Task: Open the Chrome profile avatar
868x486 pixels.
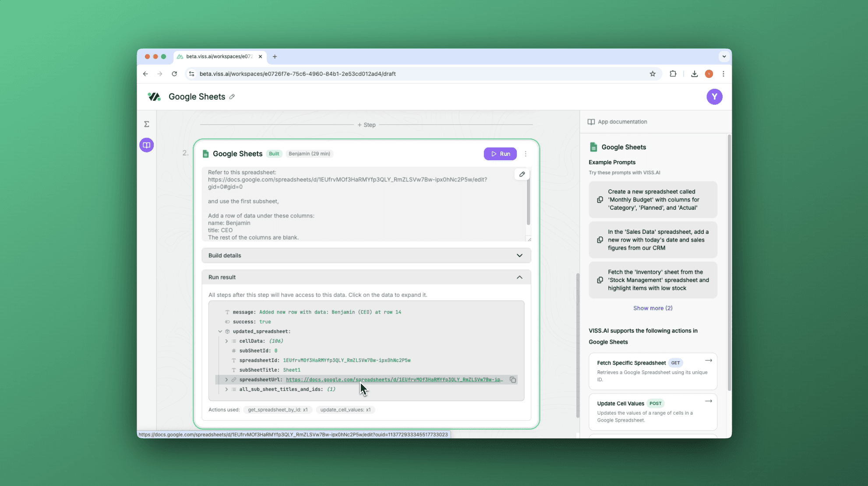Action: 709,74
